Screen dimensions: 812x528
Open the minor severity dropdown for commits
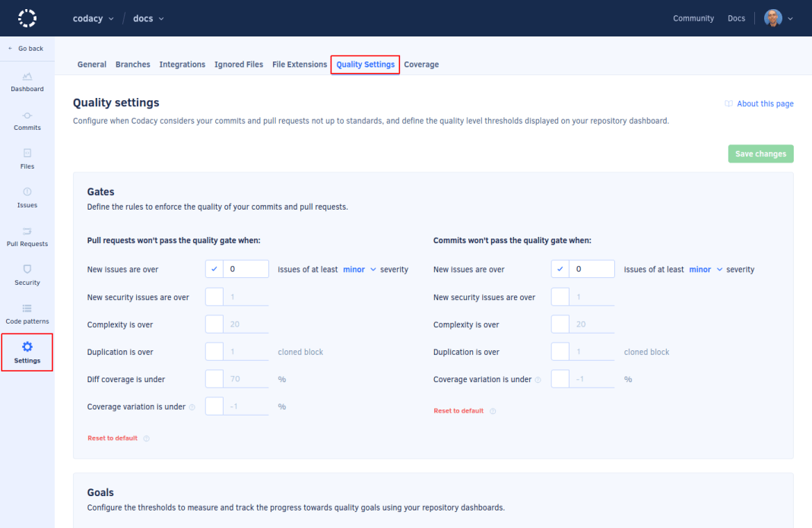pos(704,268)
